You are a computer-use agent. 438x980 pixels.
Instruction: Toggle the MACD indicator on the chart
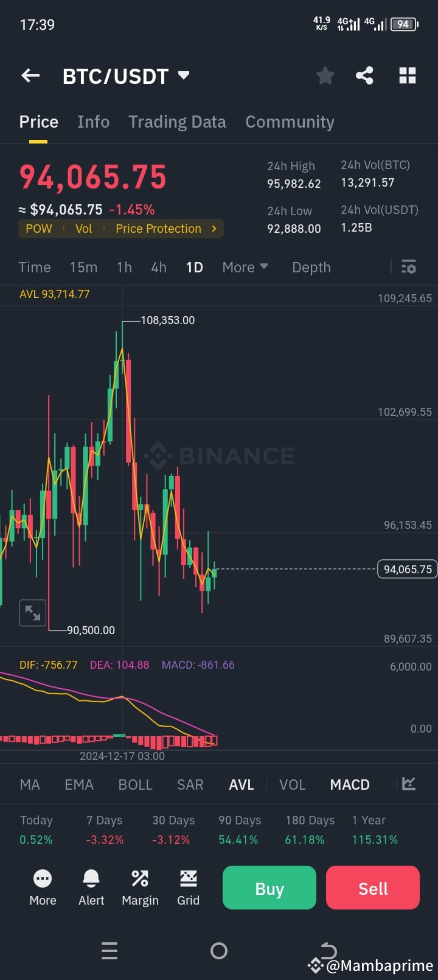click(350, 784)
